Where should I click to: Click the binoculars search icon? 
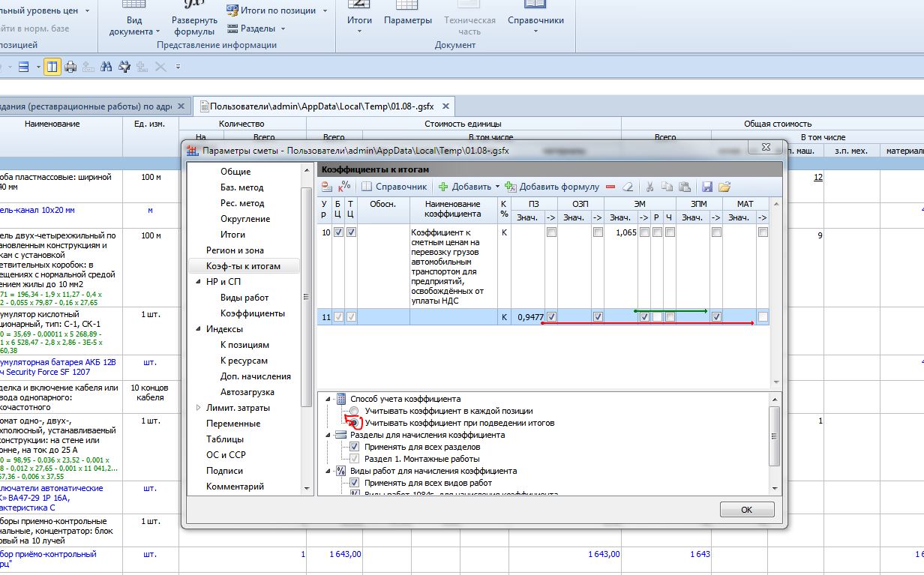[106, 67]
